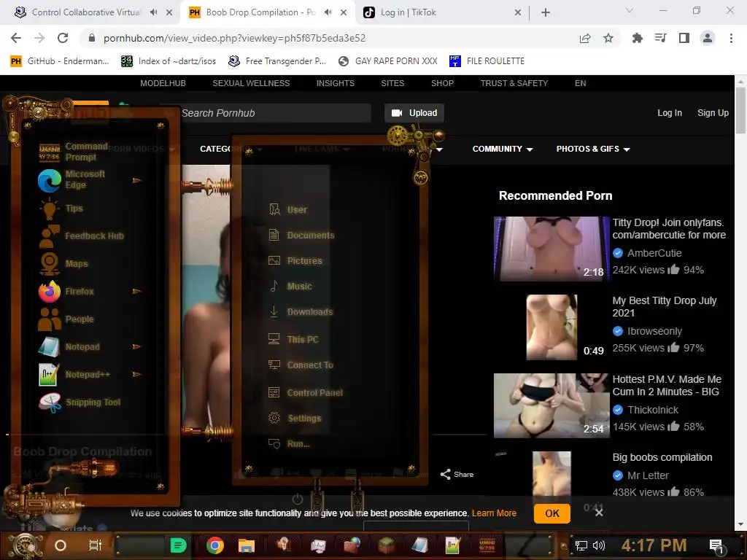Viewport: 747px width, 560px height.
Task: Click the 4:17 PM clock
Action: 654,545
